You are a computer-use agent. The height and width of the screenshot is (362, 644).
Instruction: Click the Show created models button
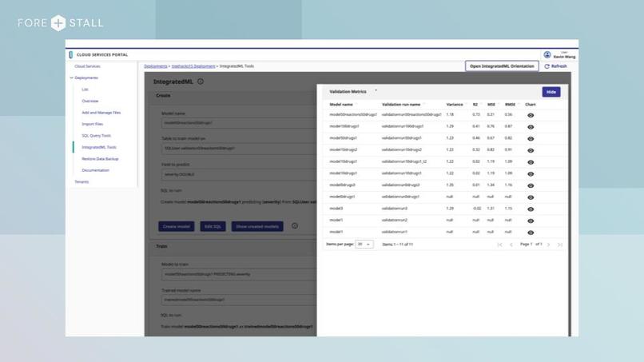pos(257,226)
